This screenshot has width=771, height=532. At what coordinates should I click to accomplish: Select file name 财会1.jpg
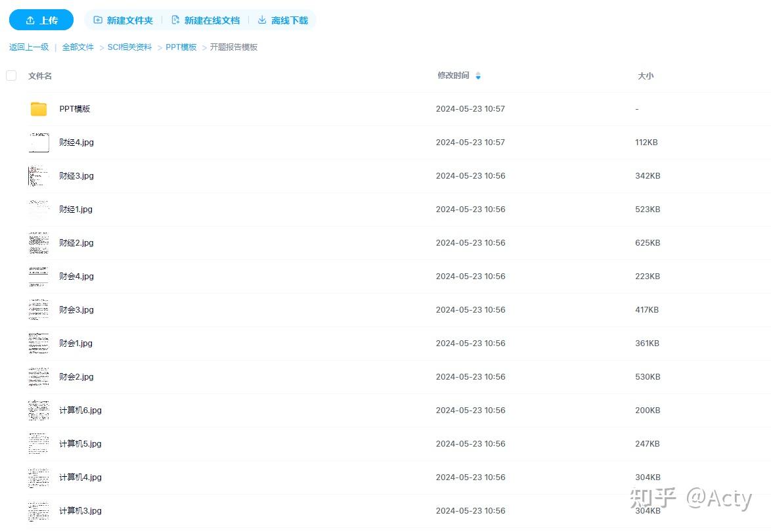pos(76,344)
